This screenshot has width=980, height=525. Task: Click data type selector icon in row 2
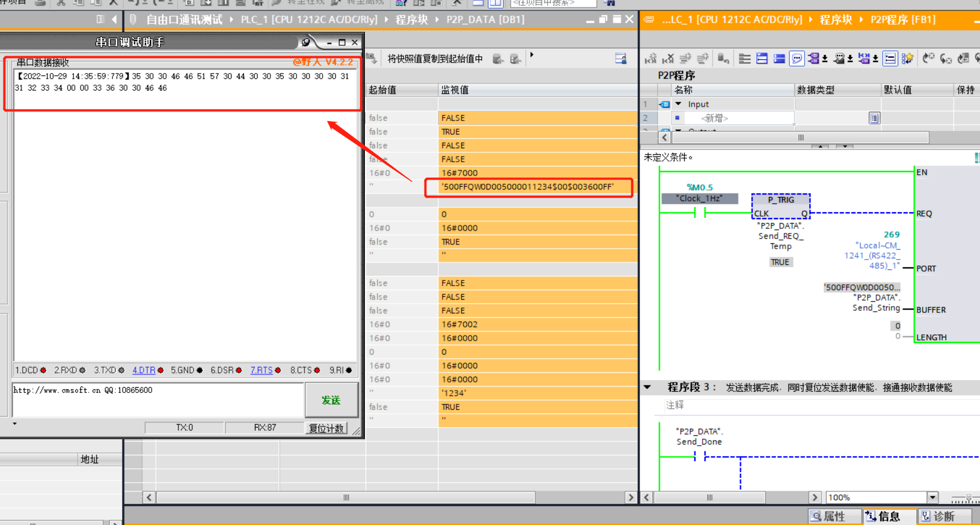coord(874,118)
